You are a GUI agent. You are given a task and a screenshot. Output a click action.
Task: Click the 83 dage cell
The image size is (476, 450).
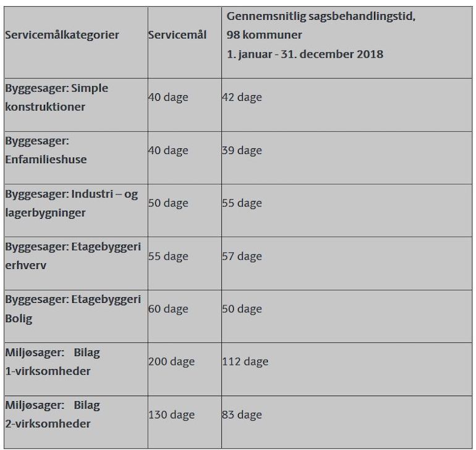(242, 415)
